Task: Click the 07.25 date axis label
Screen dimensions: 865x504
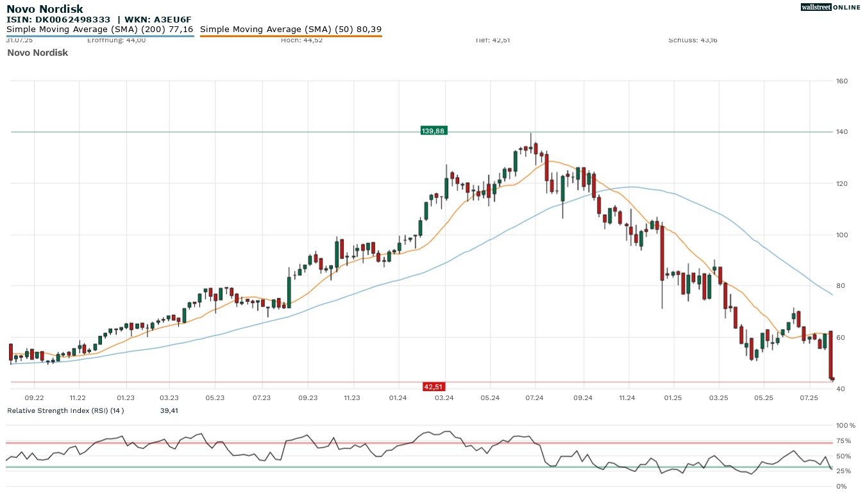Action: [810, 398]
